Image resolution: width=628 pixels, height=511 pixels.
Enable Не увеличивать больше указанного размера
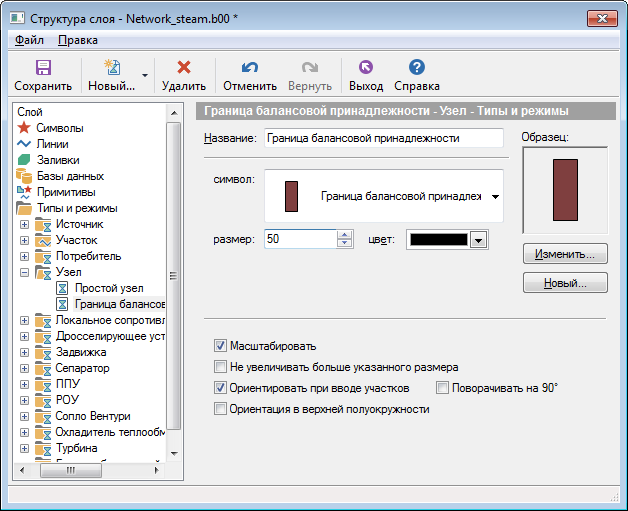[x=221, y=367]
